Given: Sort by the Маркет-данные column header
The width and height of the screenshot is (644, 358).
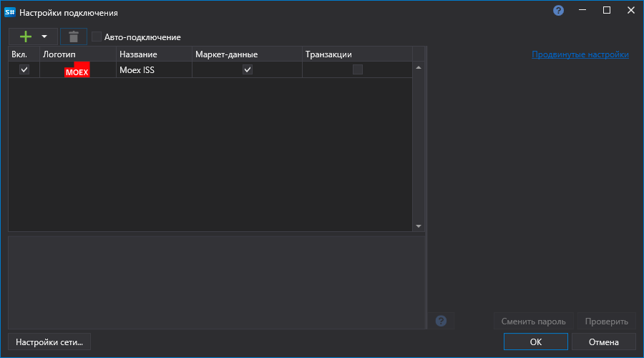Looking at the screenshot, I should pyautogui.click(x=248, y=54).
